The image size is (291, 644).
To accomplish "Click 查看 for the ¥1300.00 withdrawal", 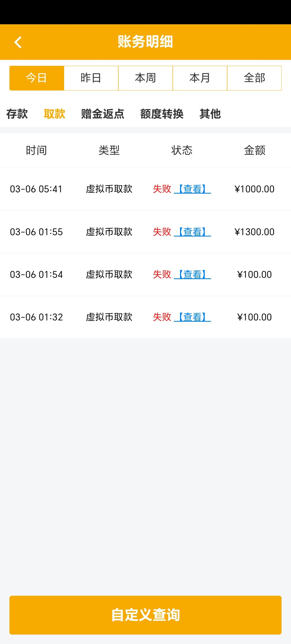I will pyautogui.click(x=192, y=232).
